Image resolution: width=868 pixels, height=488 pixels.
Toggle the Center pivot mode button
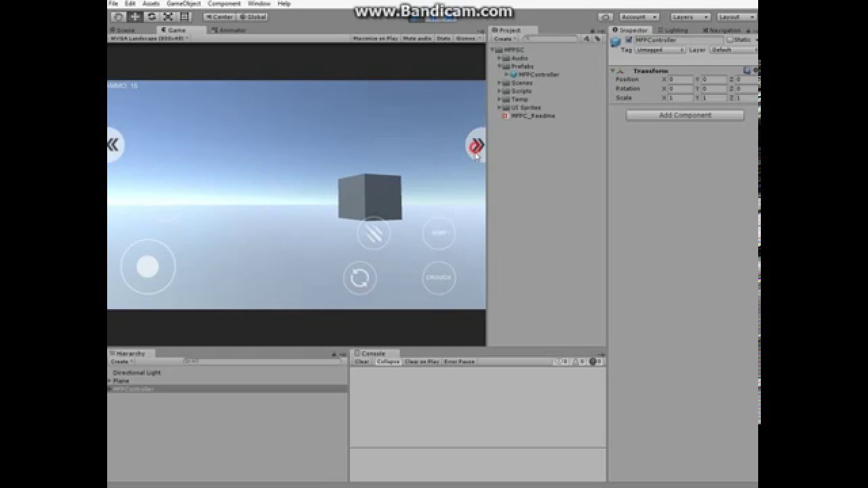pyautogui.click(x=219, y=17)
